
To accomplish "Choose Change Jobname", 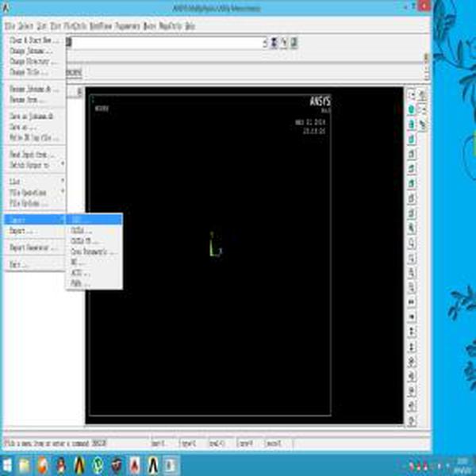I will pyautogui.click(x=35, y=51).
